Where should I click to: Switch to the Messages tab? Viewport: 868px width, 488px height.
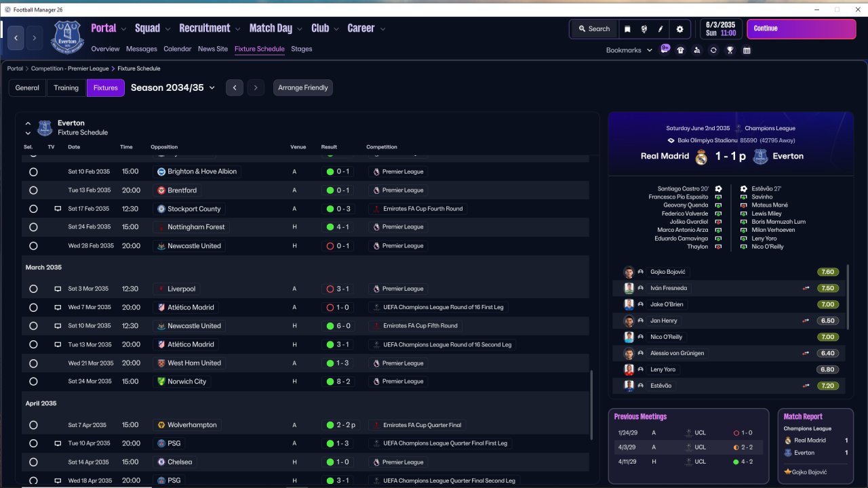tap(142, 49)
